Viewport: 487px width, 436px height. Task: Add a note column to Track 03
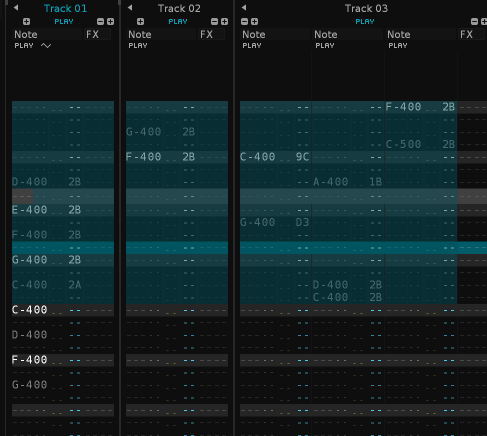(254, 22)
